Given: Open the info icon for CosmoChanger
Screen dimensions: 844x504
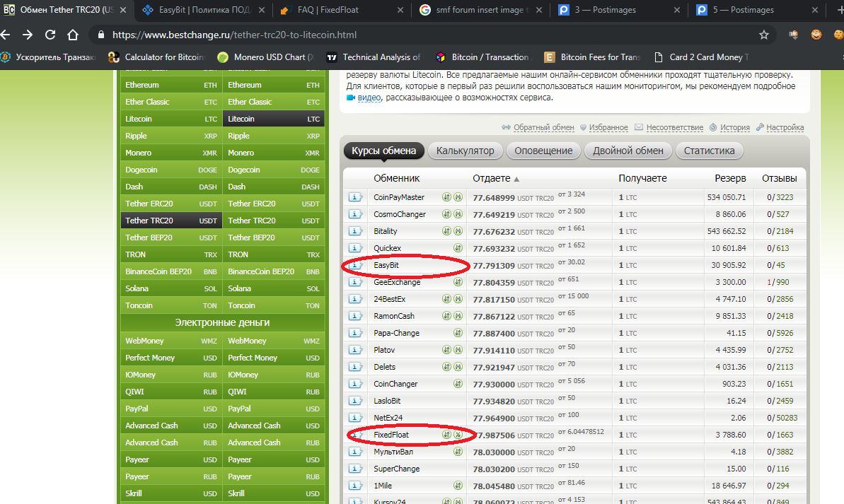Looking at the screenshot, I should tap(354, 214).
